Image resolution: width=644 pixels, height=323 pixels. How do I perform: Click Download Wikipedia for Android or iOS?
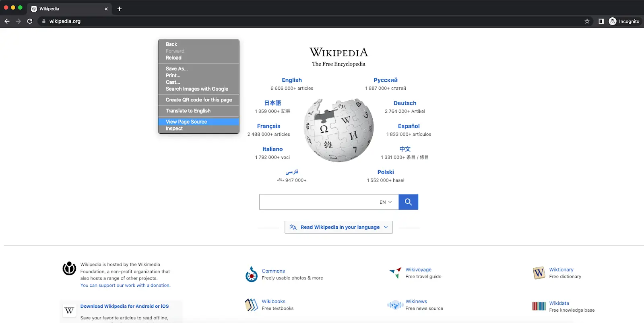coord(124,306)
